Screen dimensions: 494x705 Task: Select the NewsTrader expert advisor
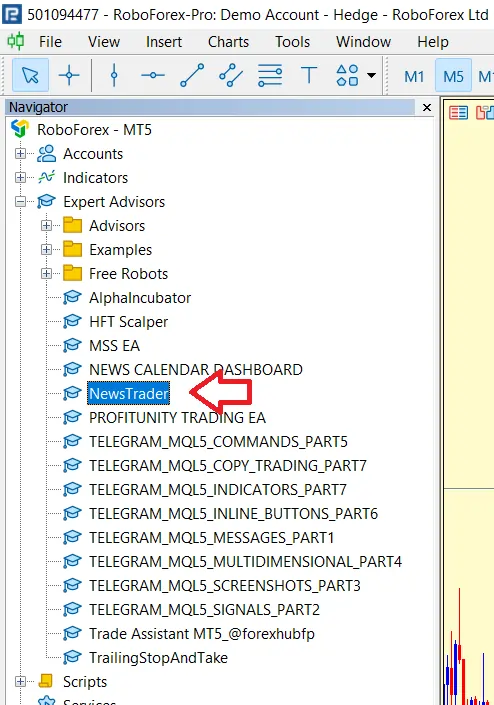coord(129,393)
